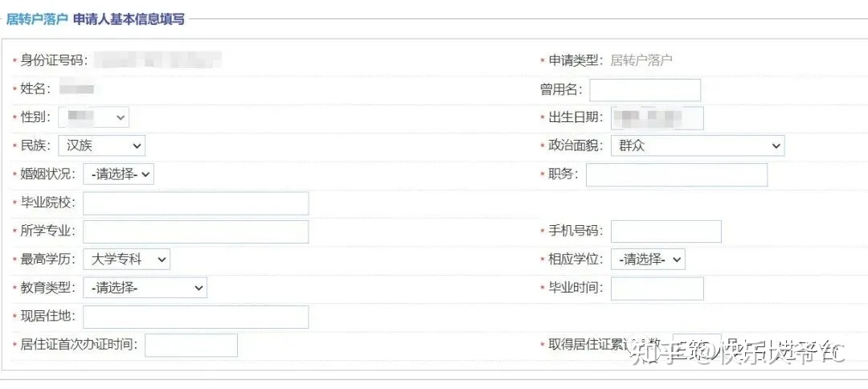Open the 民族 dropdown showing 汉族
The height and width of the screenshot is (389, 868).
point(101,146)
